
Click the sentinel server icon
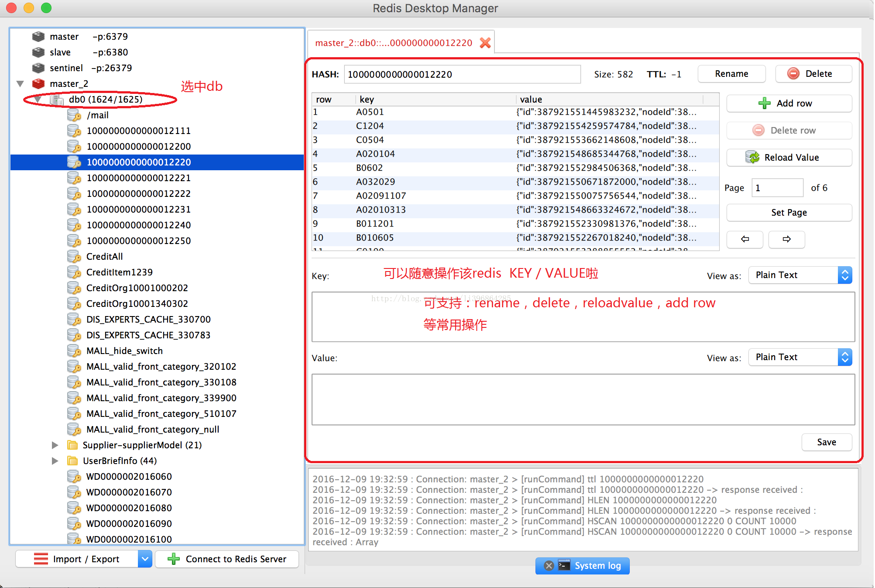38,68
